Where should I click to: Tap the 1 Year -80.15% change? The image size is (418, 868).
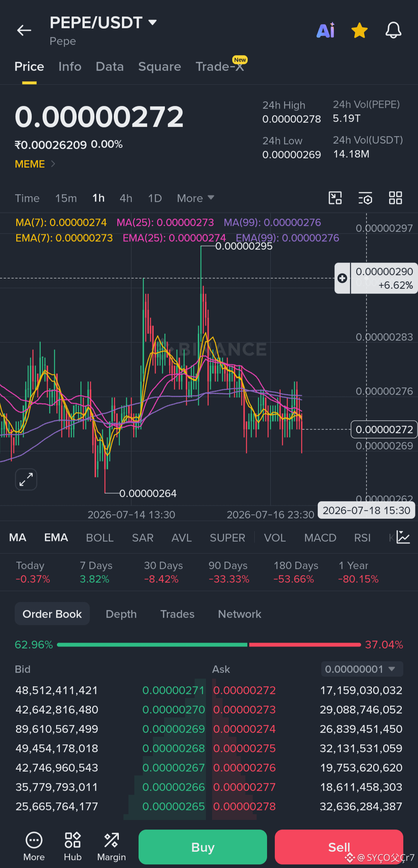[x=358, y=572]
